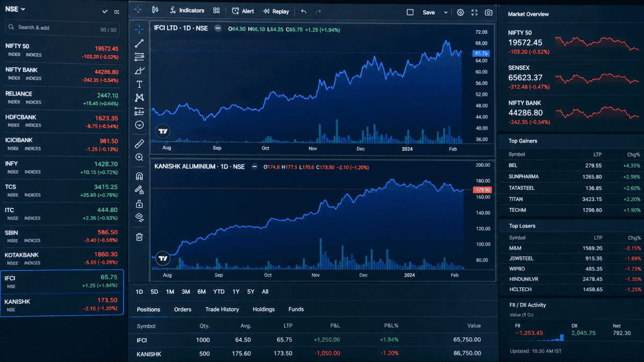This screenshot has width=644, height=362.
Task: Select the Text annotation tool
Action: tap(139, 84)
